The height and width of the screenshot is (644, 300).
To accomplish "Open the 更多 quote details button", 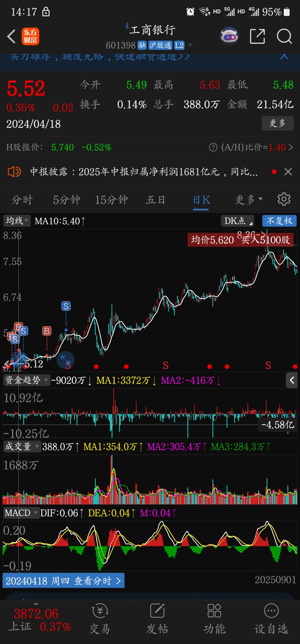I will [x=277, y=123].
